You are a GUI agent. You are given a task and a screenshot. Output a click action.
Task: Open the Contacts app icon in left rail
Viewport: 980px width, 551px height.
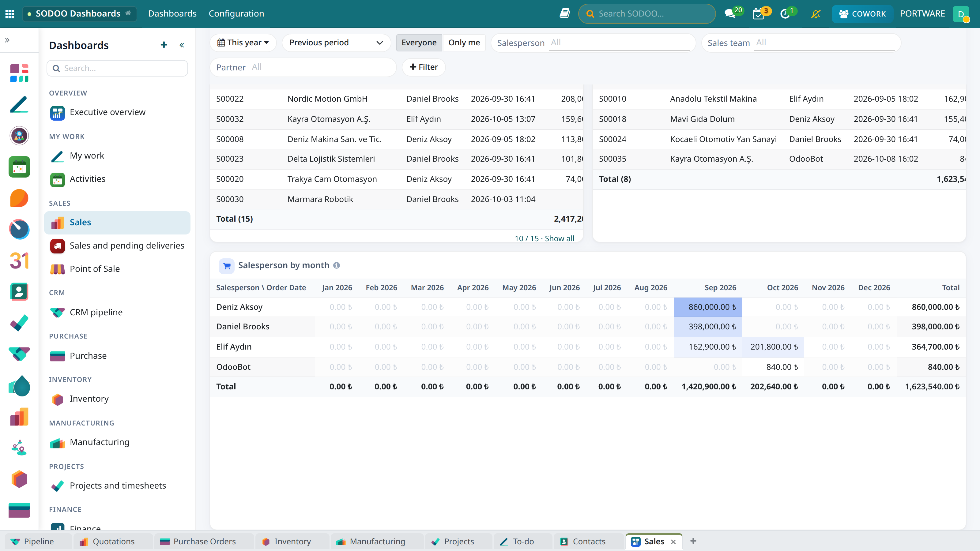(19, 292)
